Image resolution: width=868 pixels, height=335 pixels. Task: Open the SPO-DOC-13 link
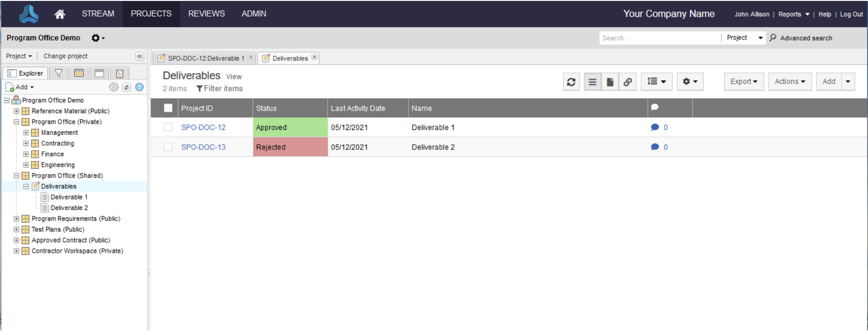click(203, 147)
